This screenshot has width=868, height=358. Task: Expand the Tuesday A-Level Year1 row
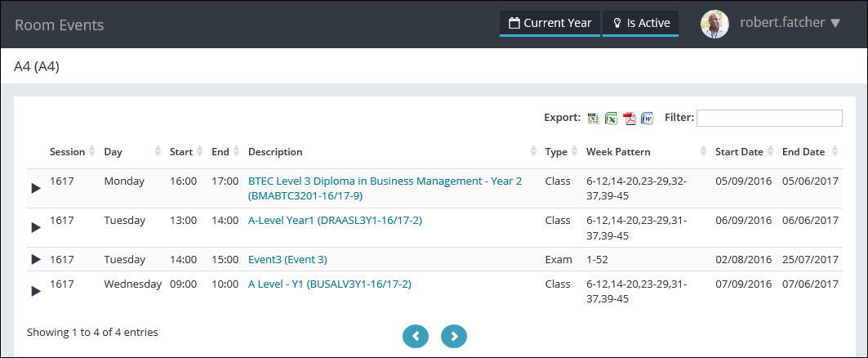(35, 227)
